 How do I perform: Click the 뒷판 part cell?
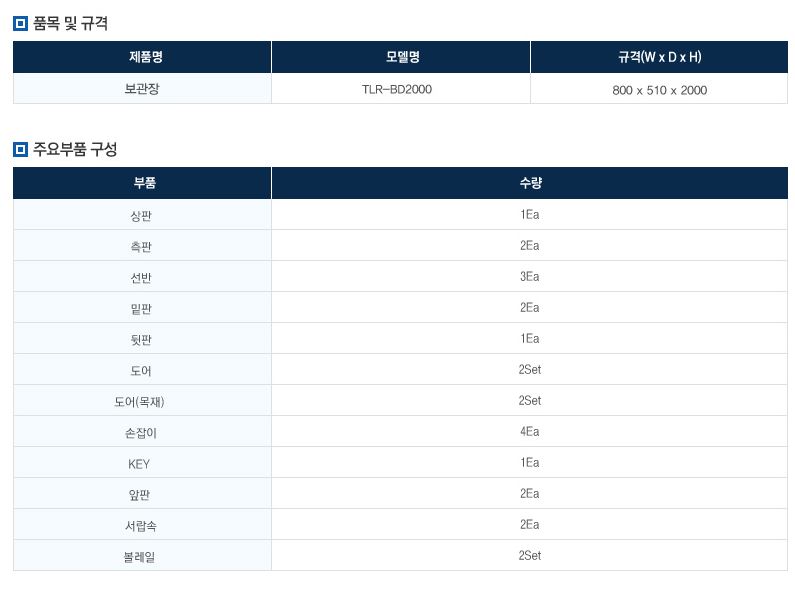tap(142, 339)
